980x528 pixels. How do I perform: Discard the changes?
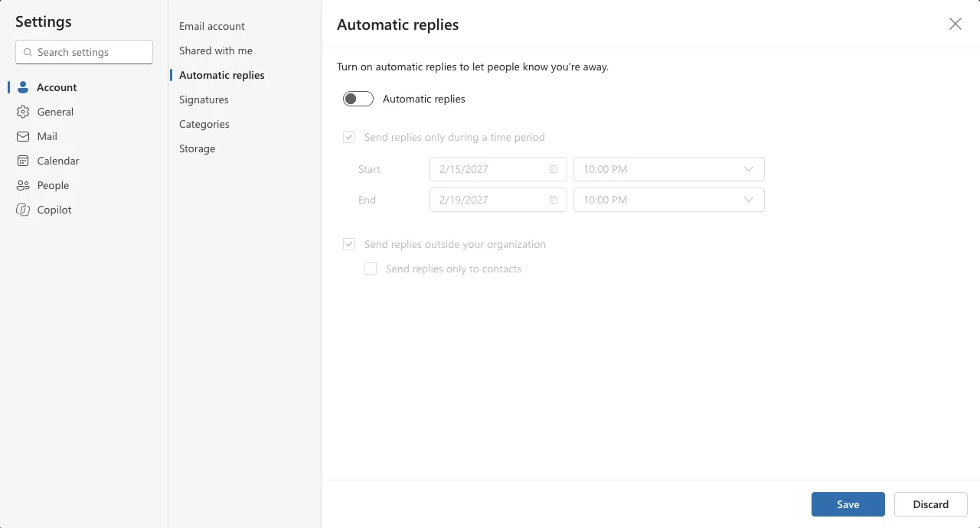pyautogui.click(x=931, y=504)
